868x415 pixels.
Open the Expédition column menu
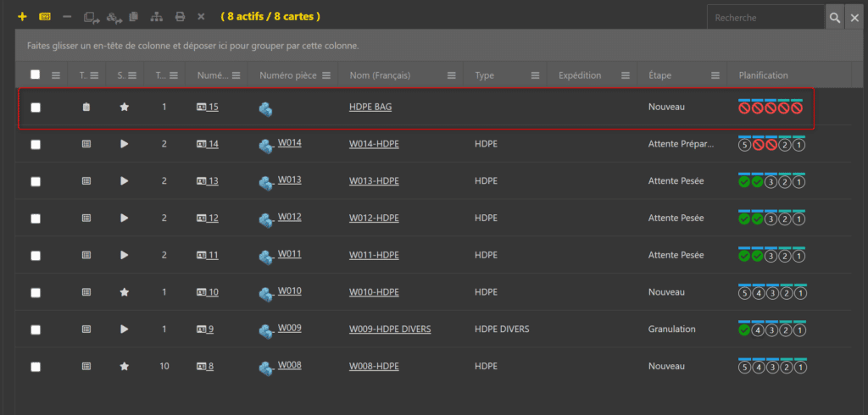point(624,75)
